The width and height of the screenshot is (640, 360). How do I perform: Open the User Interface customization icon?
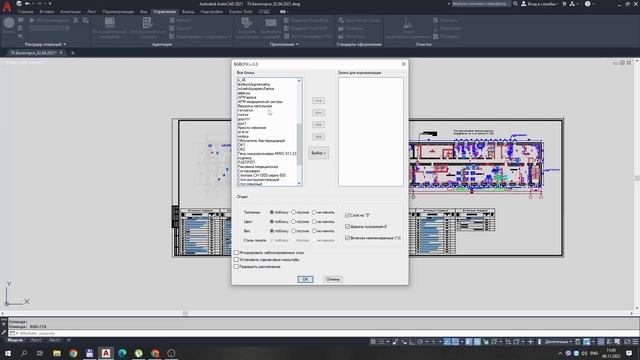(x=109, y=22)
